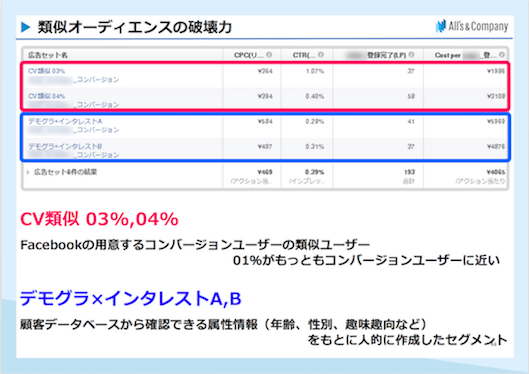Select the 193 total registrations value
This screenshot has width=529, height=374.
coord(410,172)
